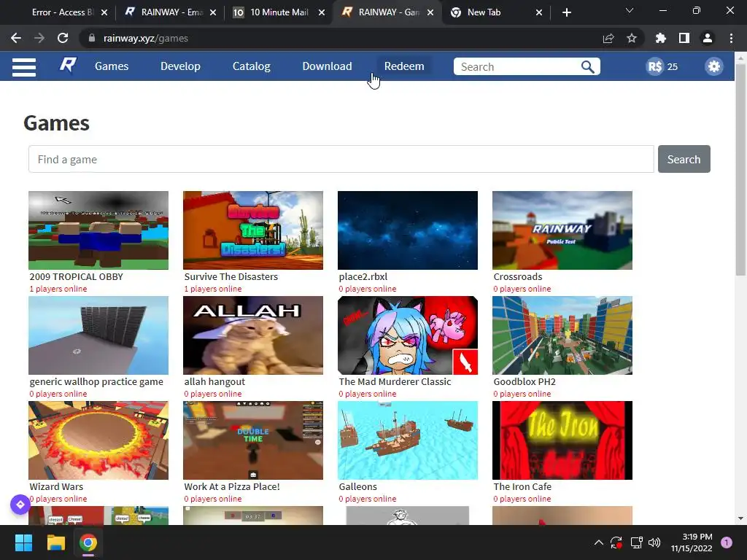
Task: Open the Develop nav item
Action: pos(180,66)
